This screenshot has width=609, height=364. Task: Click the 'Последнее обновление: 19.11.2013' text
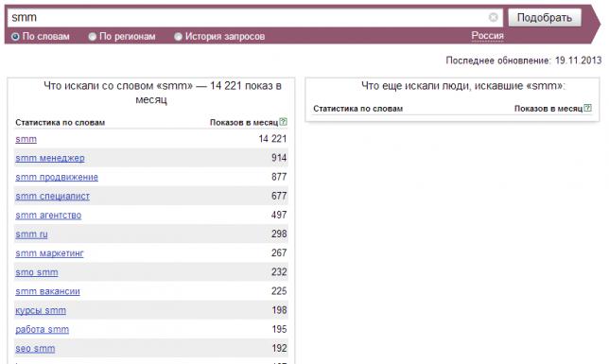coord(524,61)
